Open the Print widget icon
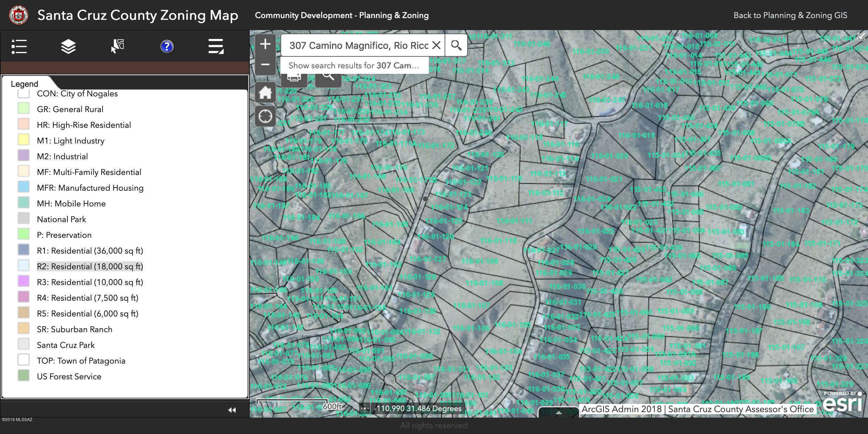This screenshot has width=868, height=434. coord(294,78)
